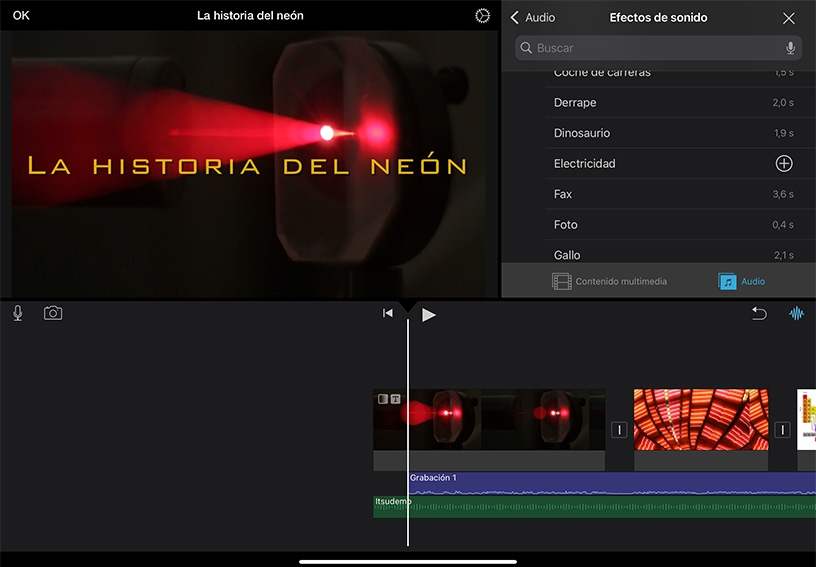The image size is (816, 567).
Task: Tap the 0,4 s duration of Foto
Action: pyautogui.click(x=783, y=225)
